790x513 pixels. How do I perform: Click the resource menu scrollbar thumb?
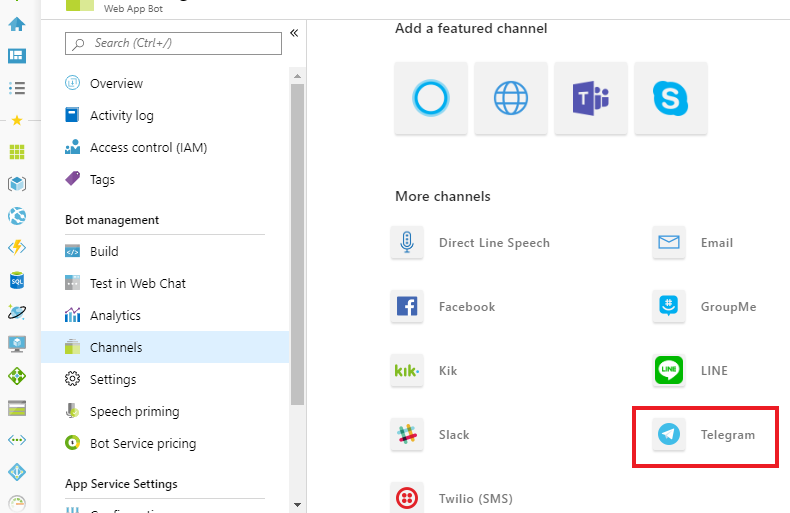click(297, 244)
